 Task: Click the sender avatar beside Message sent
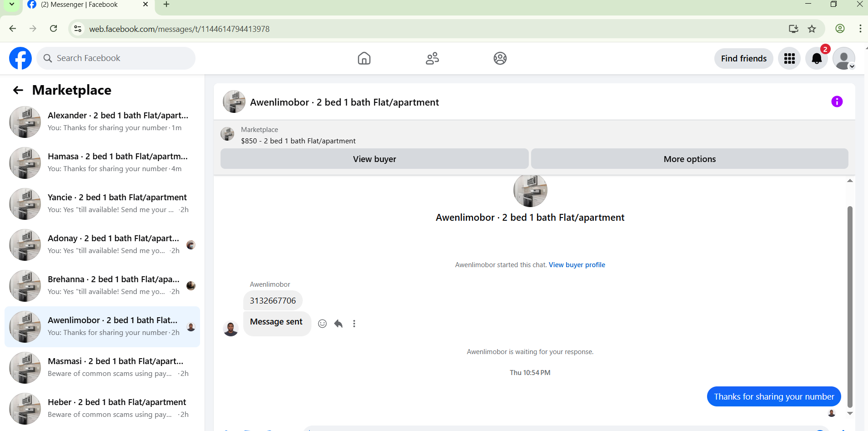click(231, 329)
